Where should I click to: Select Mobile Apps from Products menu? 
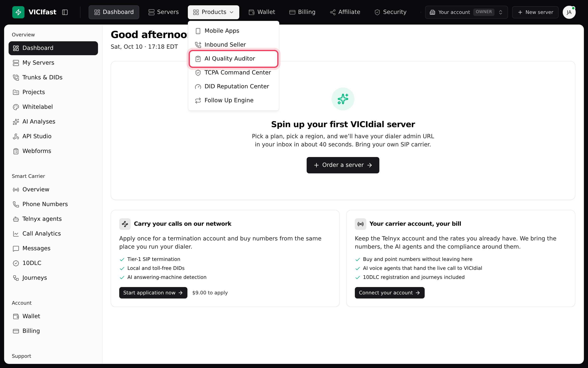pos(233,31)
